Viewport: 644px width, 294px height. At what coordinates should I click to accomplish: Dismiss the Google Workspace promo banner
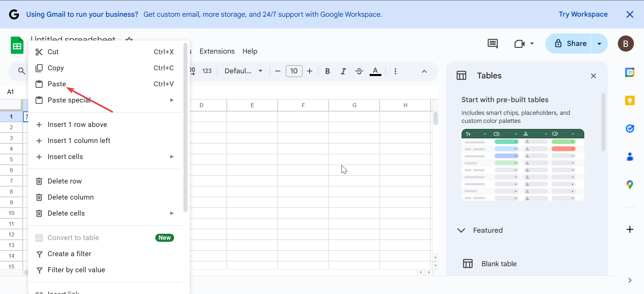click(x=630, y=14)
